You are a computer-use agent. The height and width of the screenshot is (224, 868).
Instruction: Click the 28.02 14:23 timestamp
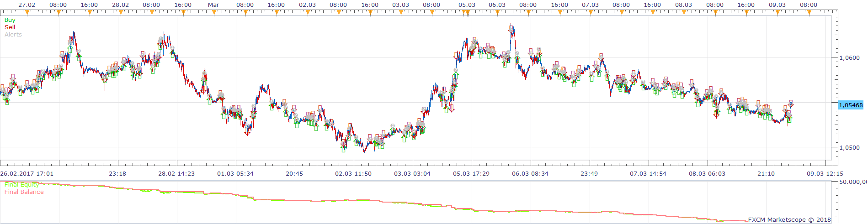(176, 174)
